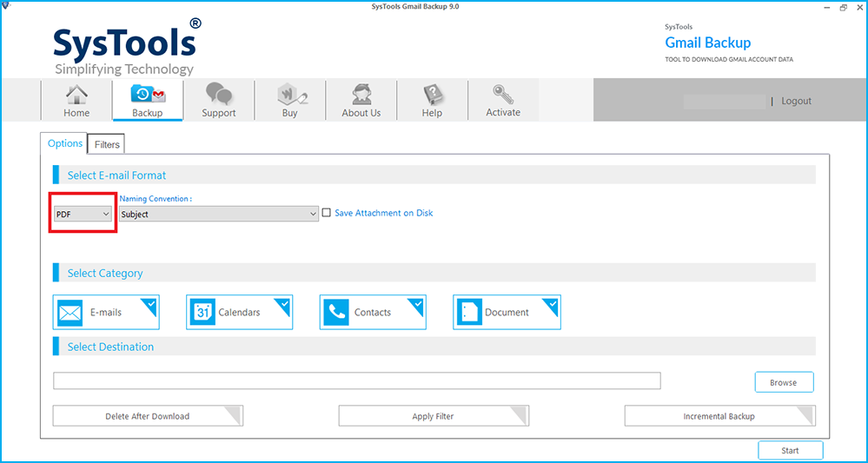Toggle the Document category tile
This screenshot has height=463, width=868.
[x=507, y=313]
